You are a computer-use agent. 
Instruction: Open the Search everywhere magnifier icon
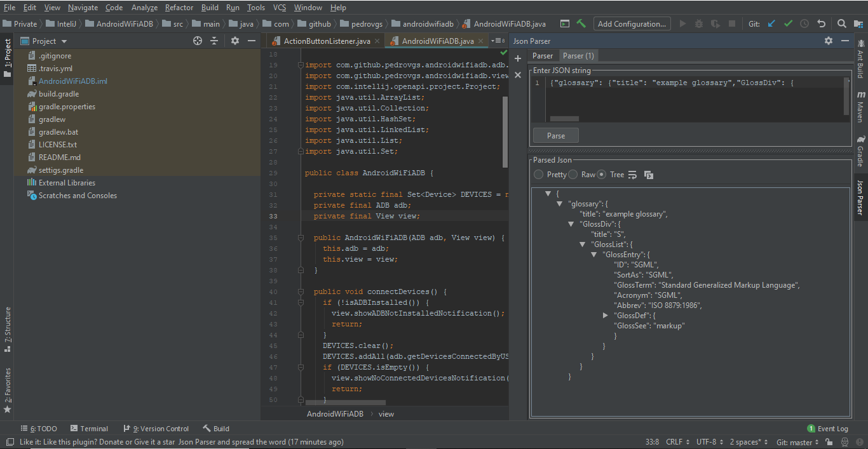(842, 23)
